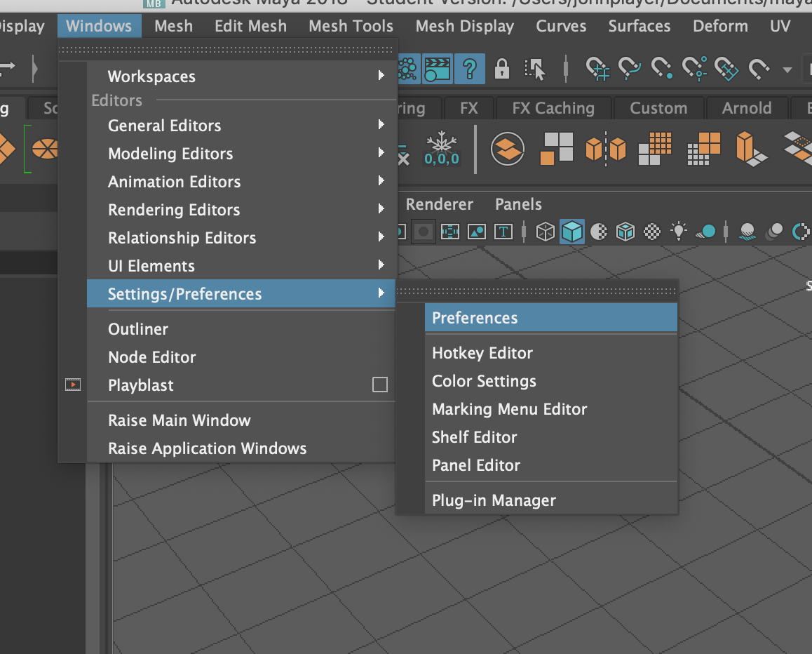
Task: Enable the snap to grids magnet toggle
Action: click(x=600, y=69)
